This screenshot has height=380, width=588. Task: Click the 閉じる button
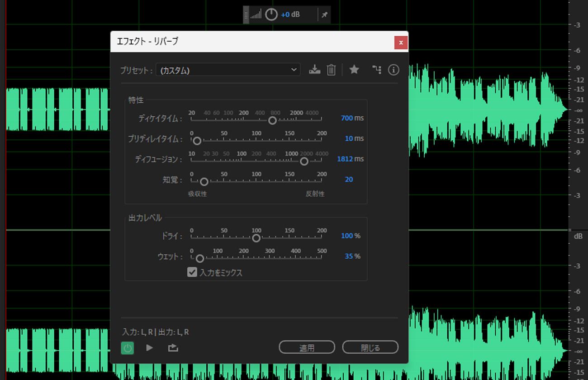pos(370,347)
